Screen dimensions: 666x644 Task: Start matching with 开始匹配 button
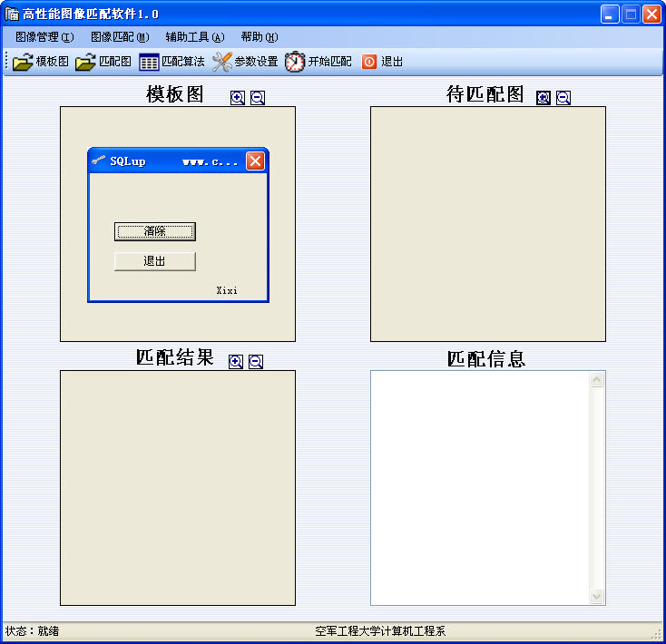pyautogui.click(x=318, y=62)
